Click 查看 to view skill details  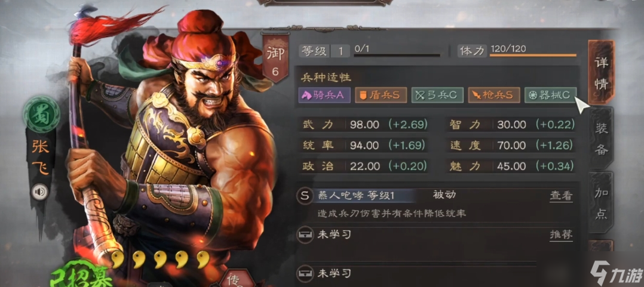(561, 196)
